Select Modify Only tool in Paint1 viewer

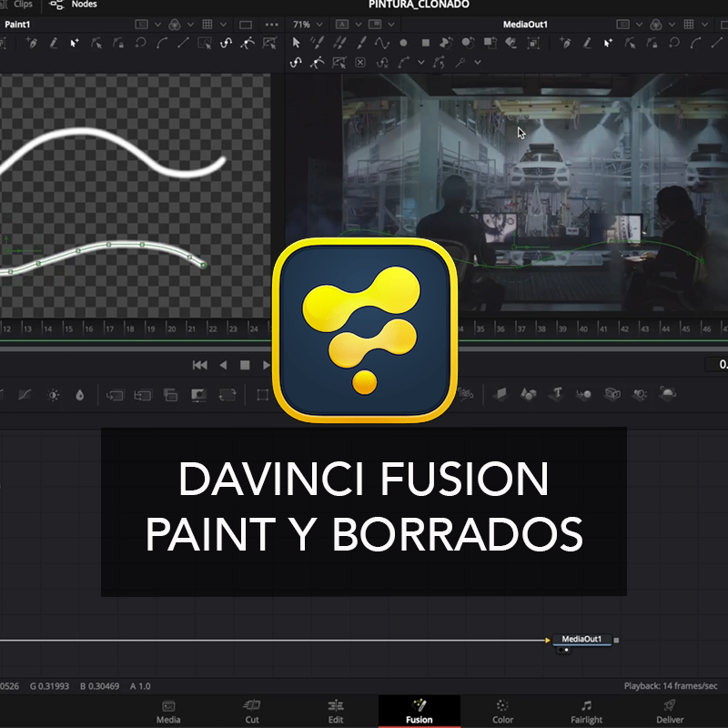click(x=96, y=43)
